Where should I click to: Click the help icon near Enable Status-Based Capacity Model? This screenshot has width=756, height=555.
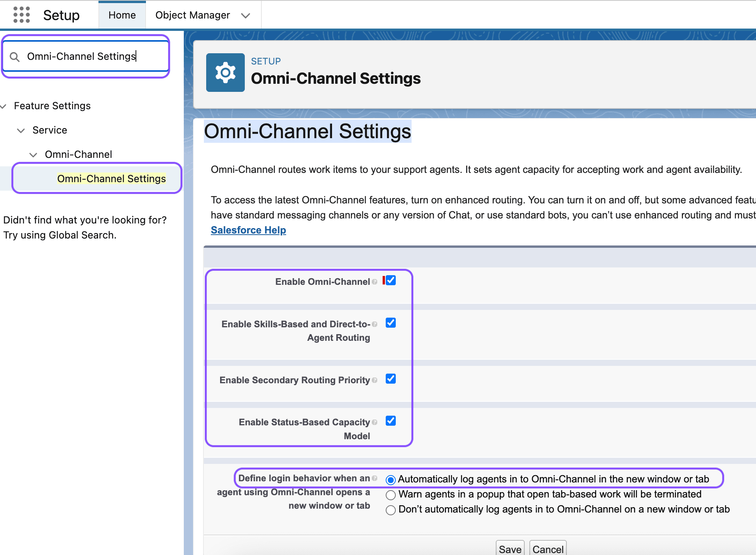375,422
